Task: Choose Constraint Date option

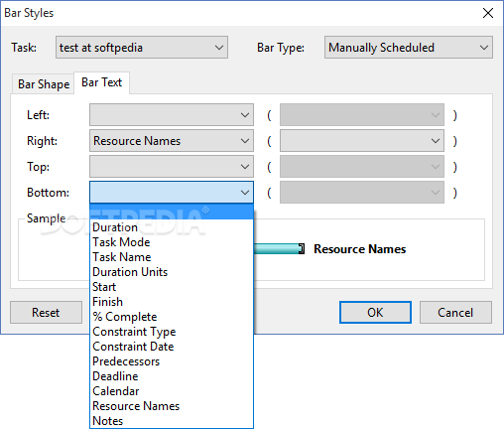Action: (172, 347)
